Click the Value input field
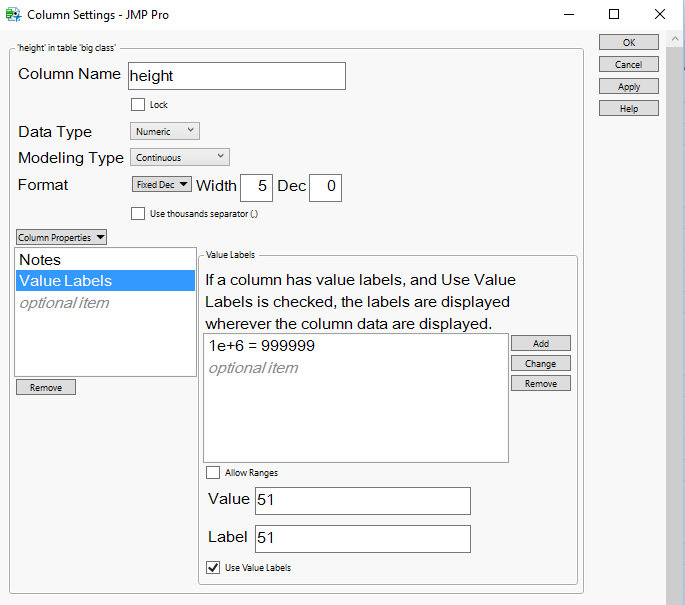 click(363, 501)
